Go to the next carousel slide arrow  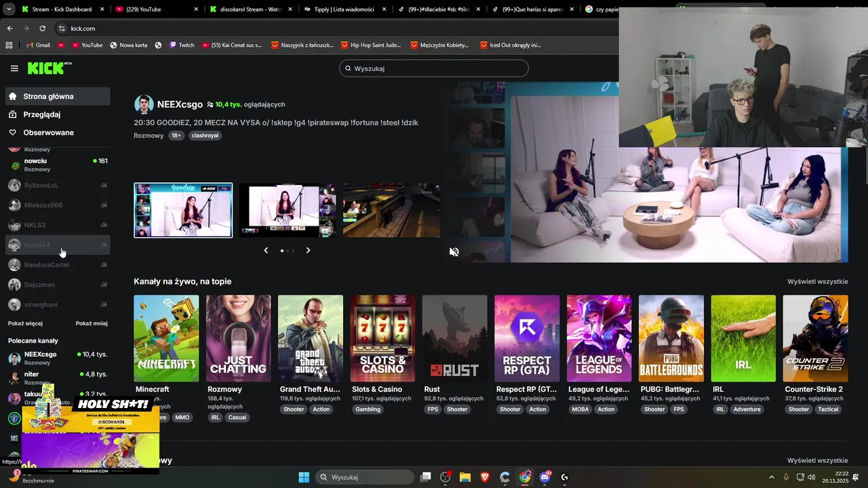pyautogui.click(x=308, y=250)
